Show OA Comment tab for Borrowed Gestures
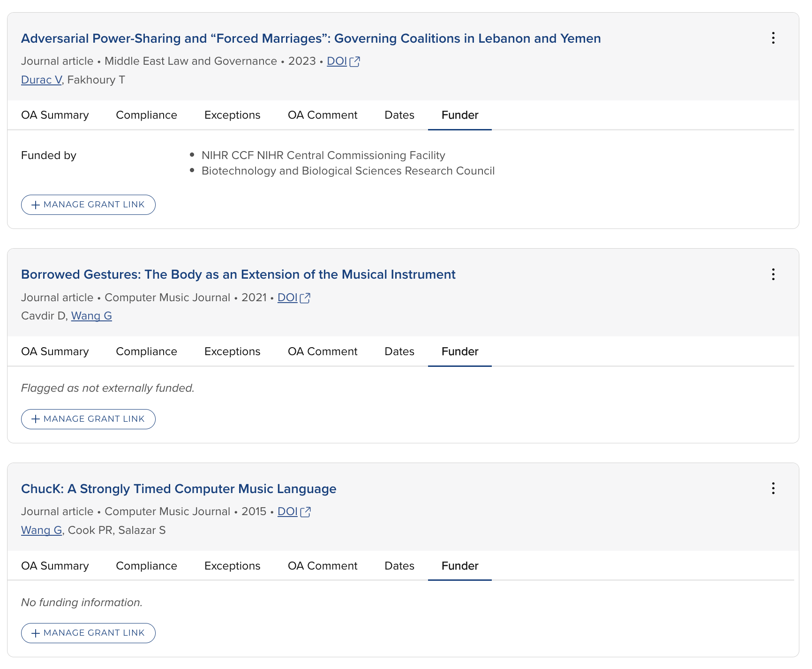This screenshot has width=812, height=669. (322, 351)
